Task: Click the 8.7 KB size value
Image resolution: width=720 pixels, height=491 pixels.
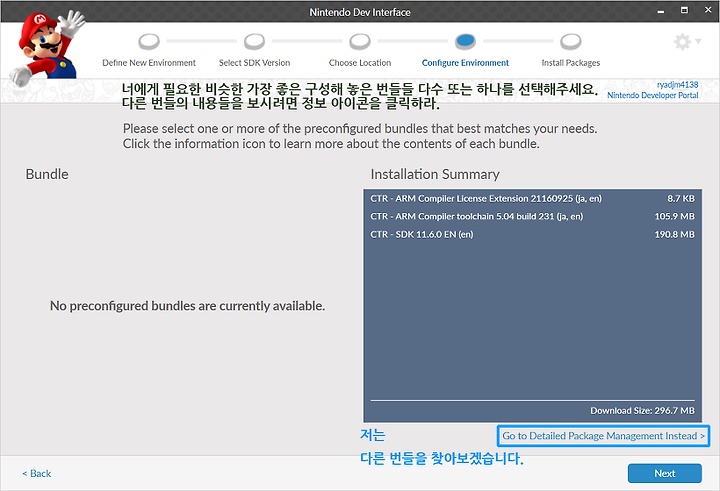Action: coord(681,198)
